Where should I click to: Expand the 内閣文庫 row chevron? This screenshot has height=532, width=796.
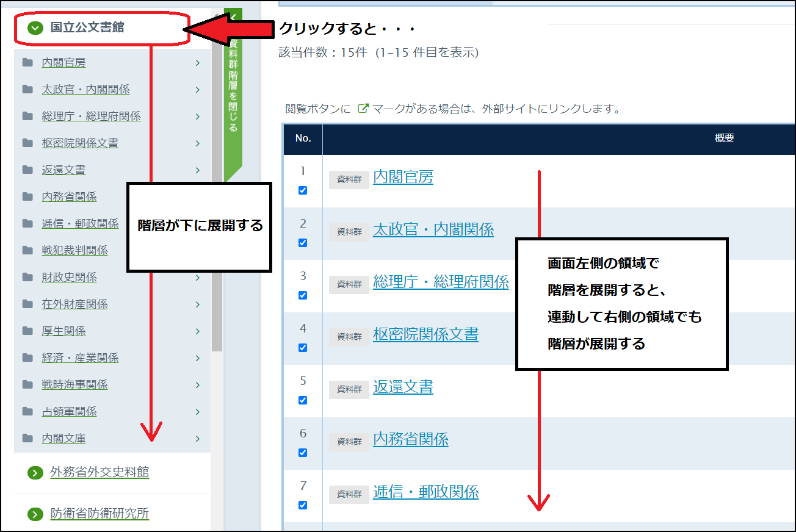pos(198,439)
